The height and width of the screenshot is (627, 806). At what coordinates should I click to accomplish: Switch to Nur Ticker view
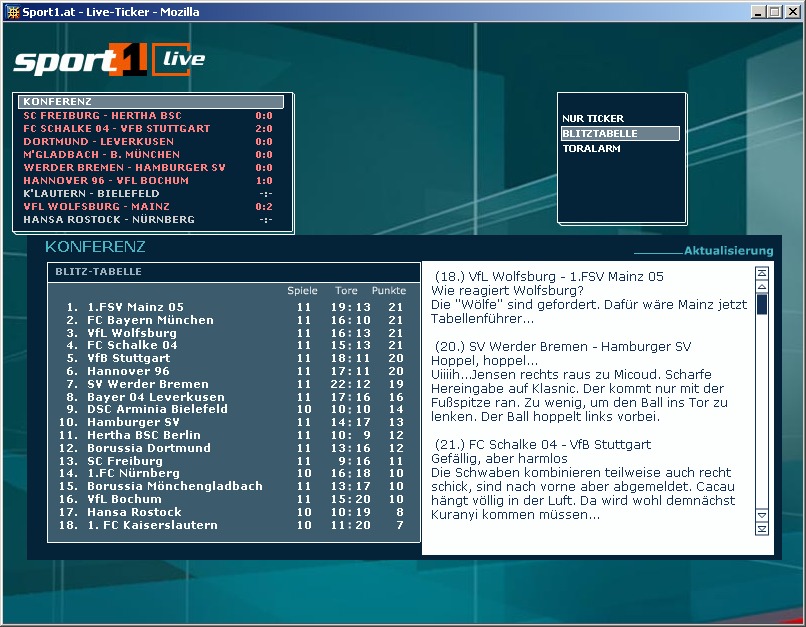[593, 118]
